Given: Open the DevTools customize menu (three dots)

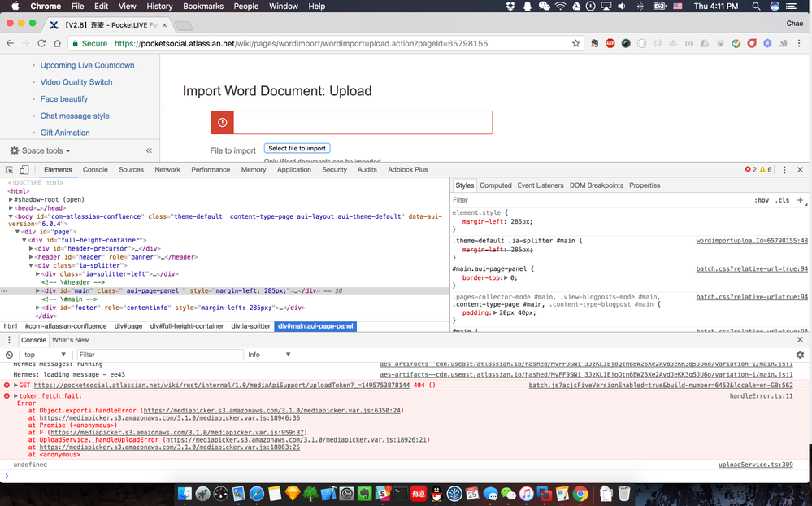Looking at the screenshot, I should [x=784, y=170].
